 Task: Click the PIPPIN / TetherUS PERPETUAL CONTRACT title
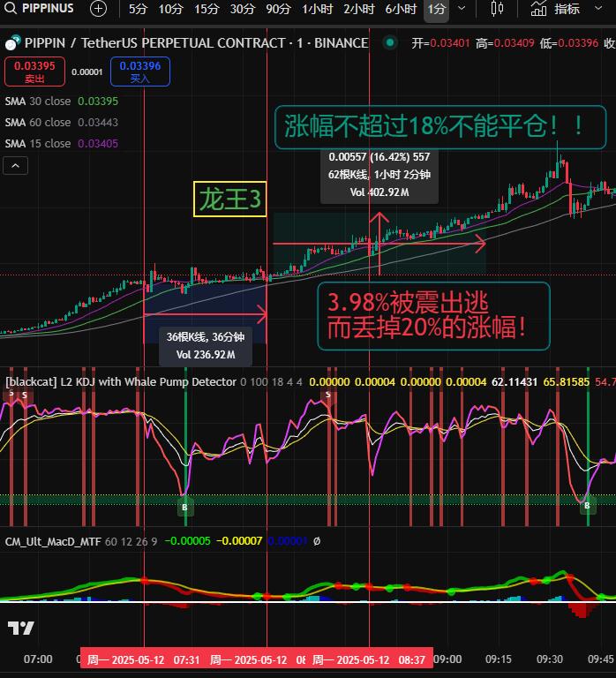point(196,42)
